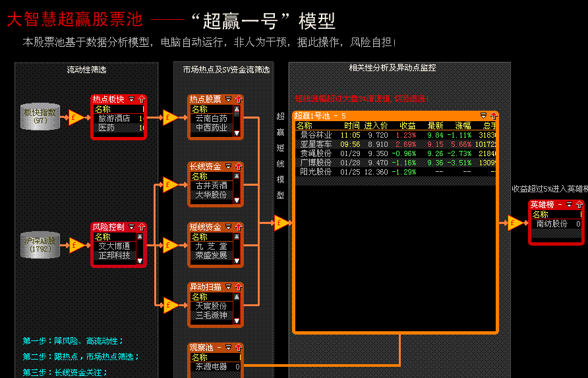Click the filter triangle after 板块指数 cylinder
588x378 pixels.
76,117
